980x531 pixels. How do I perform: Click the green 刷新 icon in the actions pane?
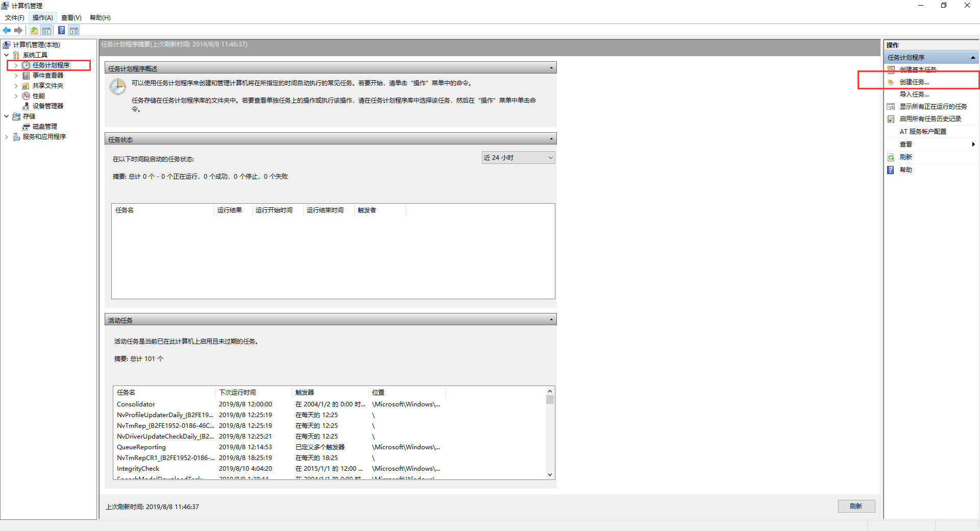[x=891, y=157]
